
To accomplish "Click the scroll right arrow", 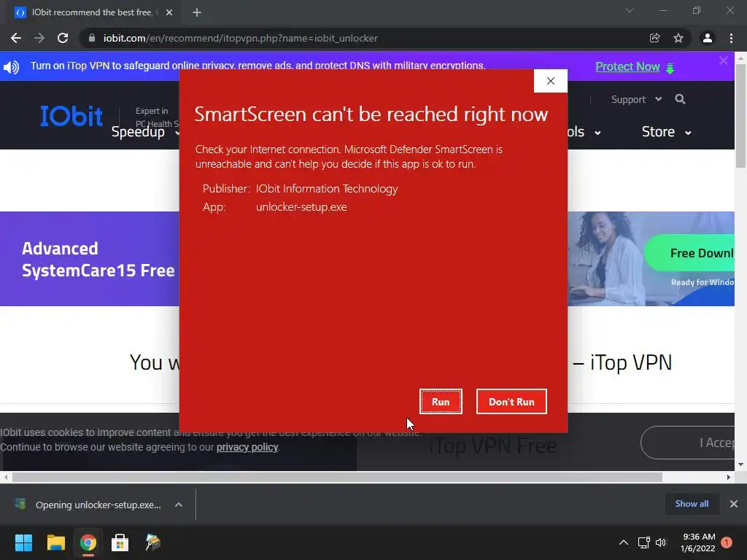I will [729, 477].
